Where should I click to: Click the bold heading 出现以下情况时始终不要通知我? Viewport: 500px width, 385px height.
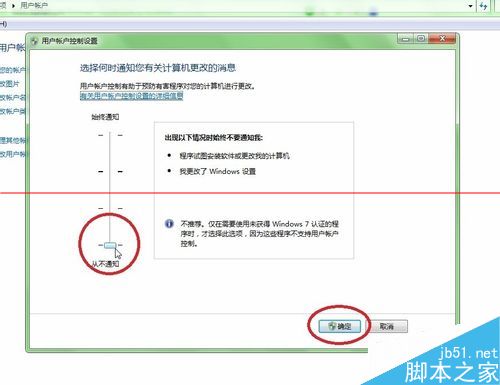214,137
